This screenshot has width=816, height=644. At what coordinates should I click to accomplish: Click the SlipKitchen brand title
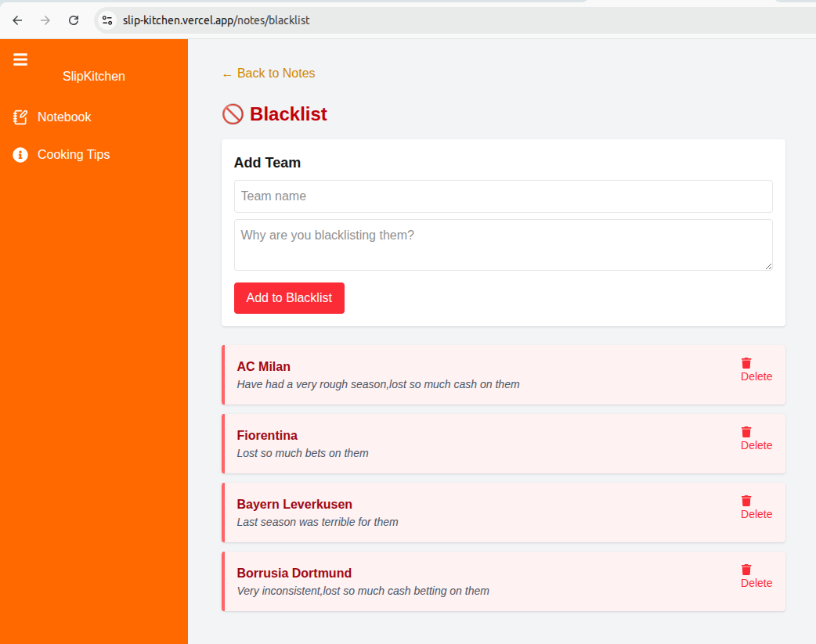tap(94, 76)
